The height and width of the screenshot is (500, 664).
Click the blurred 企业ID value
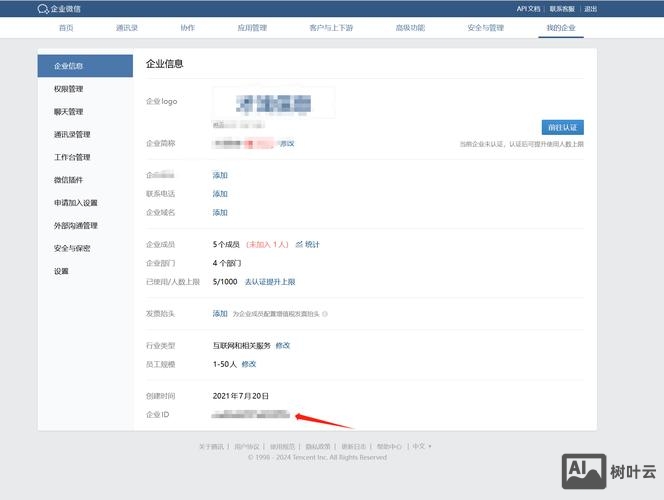[x=251, y=414]
